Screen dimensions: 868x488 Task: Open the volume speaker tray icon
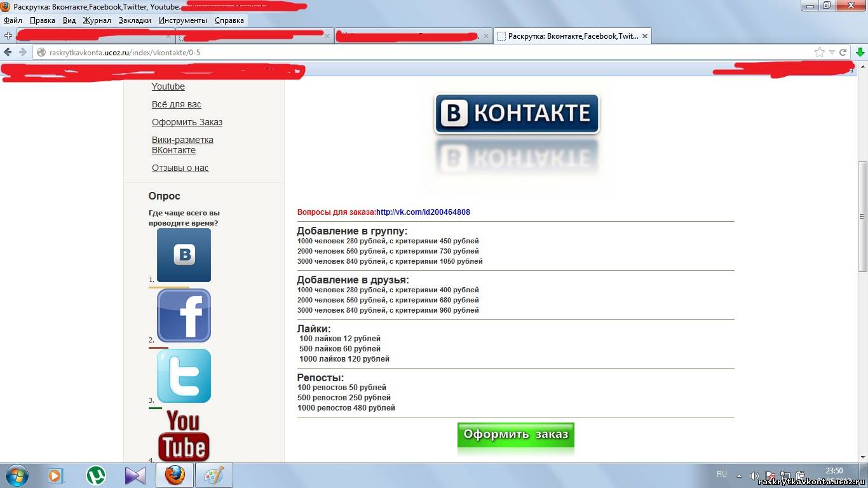pos(754,475)
